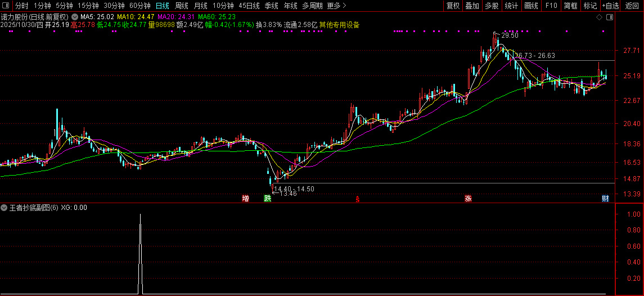Screen dimensions: 644x296
Task: Select the 5分钟 period tab
Action: tap(64, 6)
